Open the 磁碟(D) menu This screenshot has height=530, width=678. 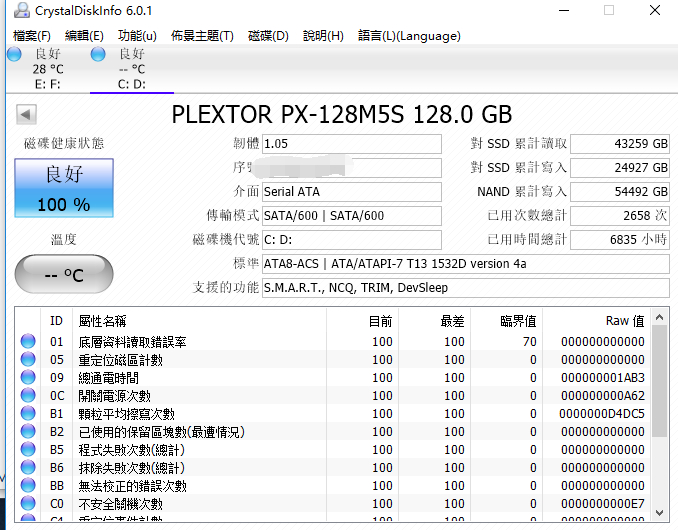268,35
